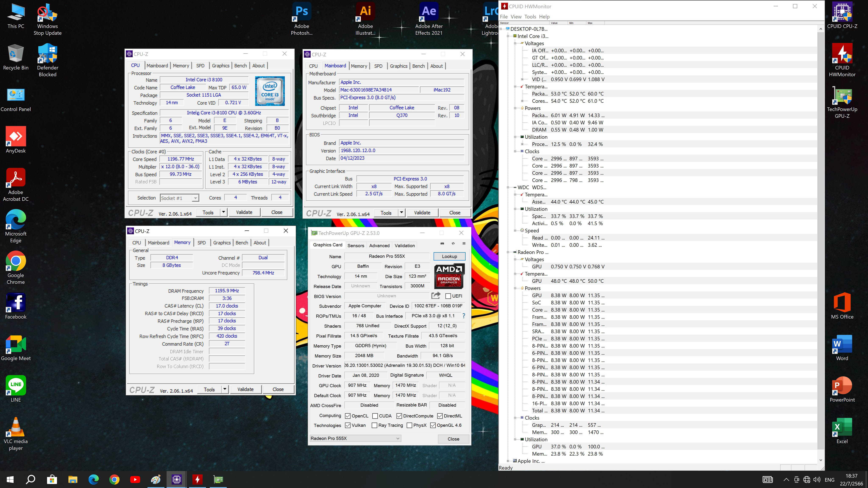Click Close in Memory CPU-Z window

[x=278, y=389]
